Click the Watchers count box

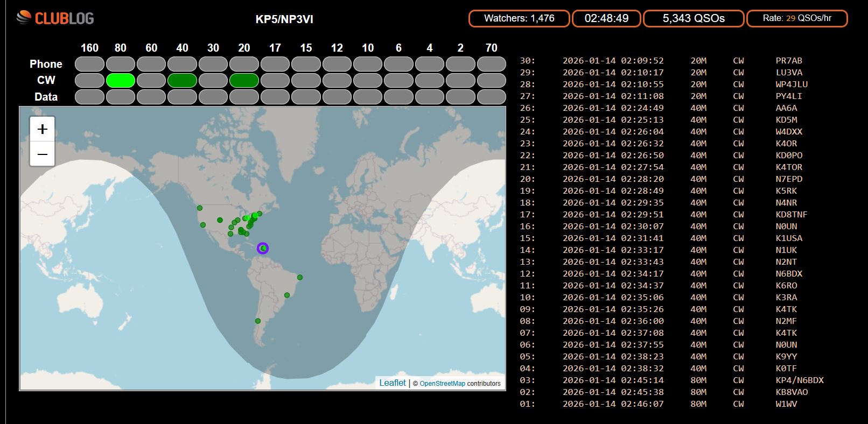pos(519,18)
